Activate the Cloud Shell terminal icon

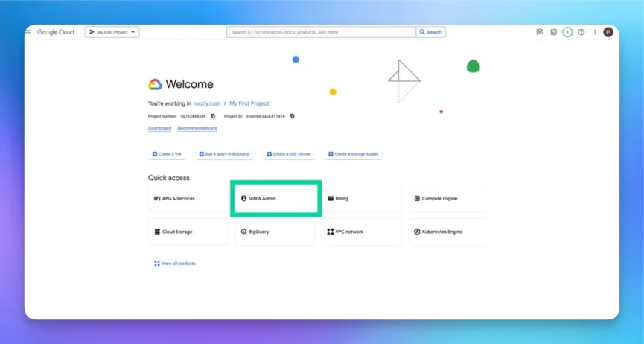(554, 32)
